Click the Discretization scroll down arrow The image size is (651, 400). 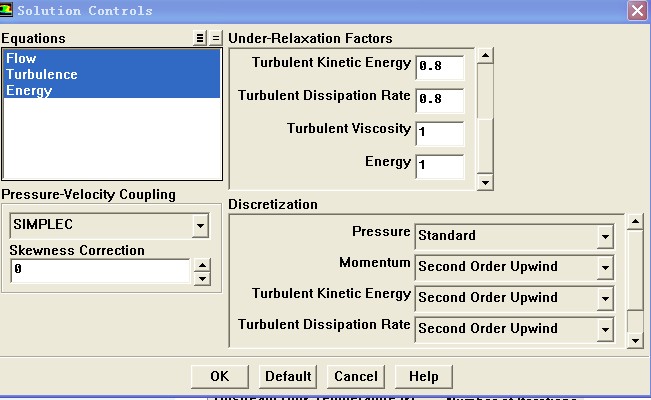click(635, 342)
